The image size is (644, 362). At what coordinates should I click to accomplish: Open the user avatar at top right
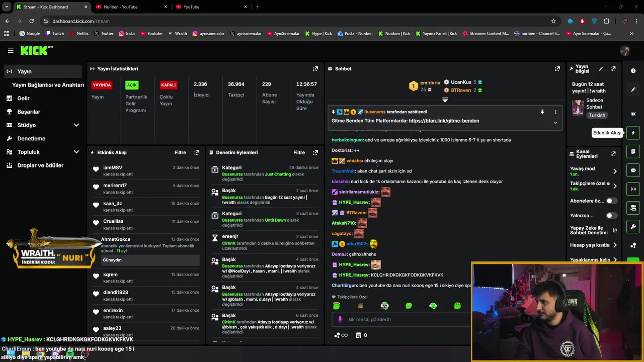click(625, 51)
